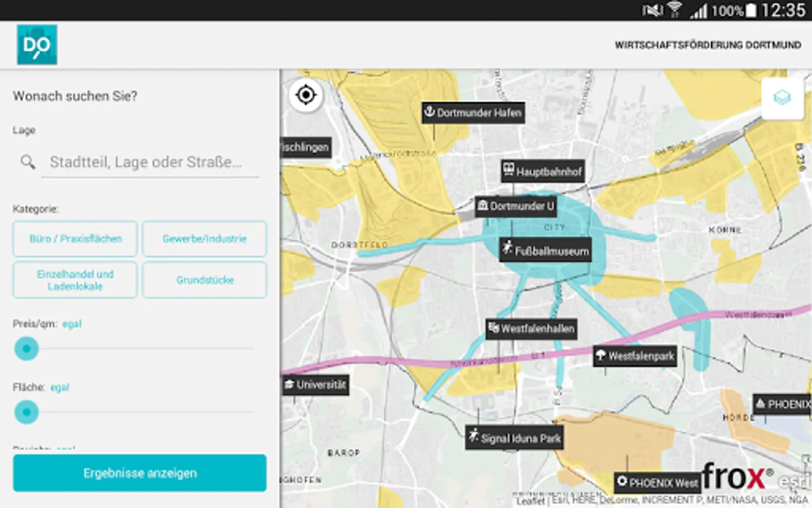Select the Hauptbahnhof map marker
Image resolution: width=812 pixels, height=508 pixels.
(x=542, y=171)
